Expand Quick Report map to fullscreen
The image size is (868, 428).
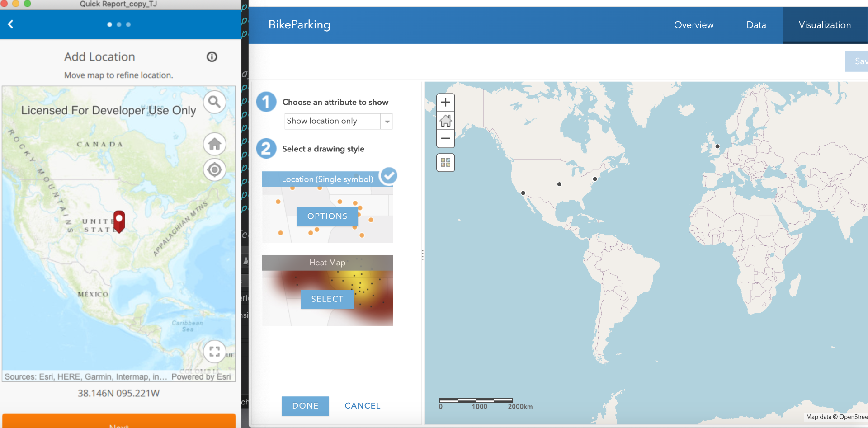tap(214, 352)
